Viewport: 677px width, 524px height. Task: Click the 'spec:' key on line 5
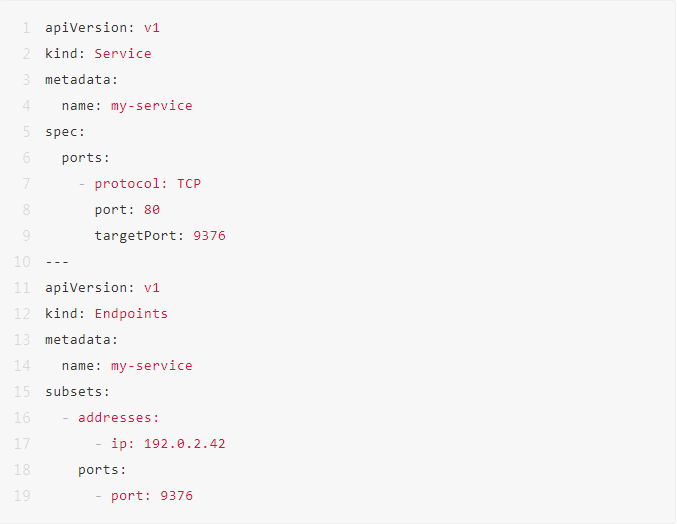click(65, 131)
